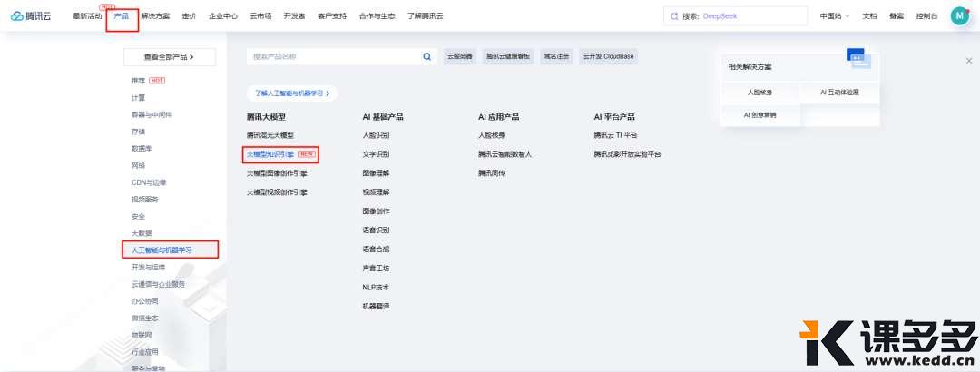
Task: Open the 客户支持 menu
Action: pos(332,16)
